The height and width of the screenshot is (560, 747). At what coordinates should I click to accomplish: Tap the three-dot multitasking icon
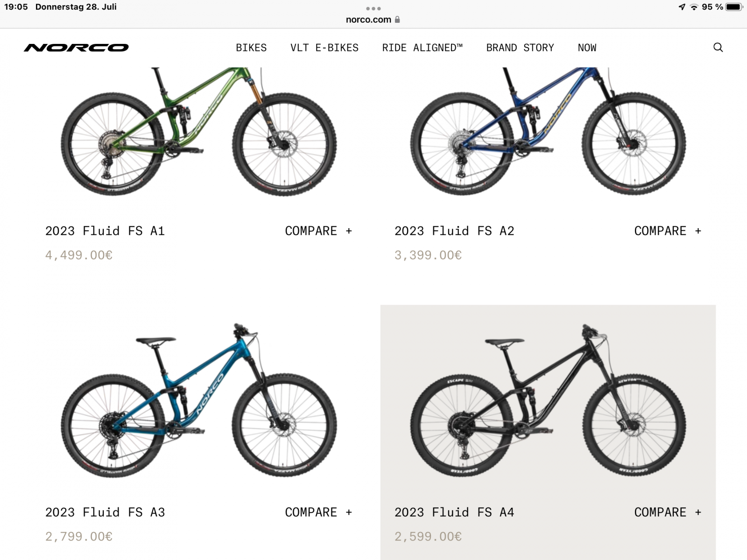[x=373, y=8]
